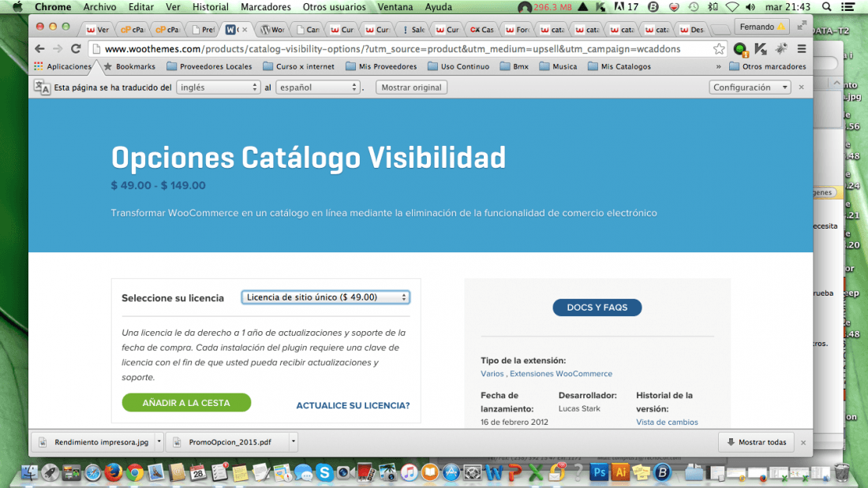The image size is (868, 488).
Task: Click the AÑADIR A LA CESTA button
Action: click(186, 403)
